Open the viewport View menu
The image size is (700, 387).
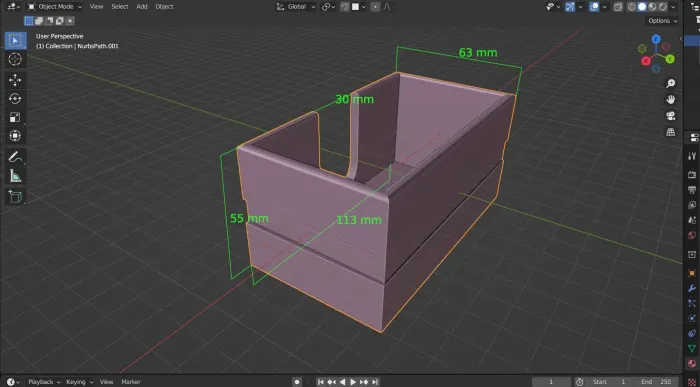point(96,7)
